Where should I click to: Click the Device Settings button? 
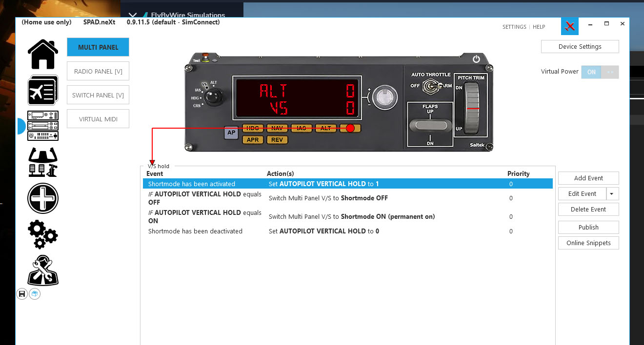[x=580, y=46]
